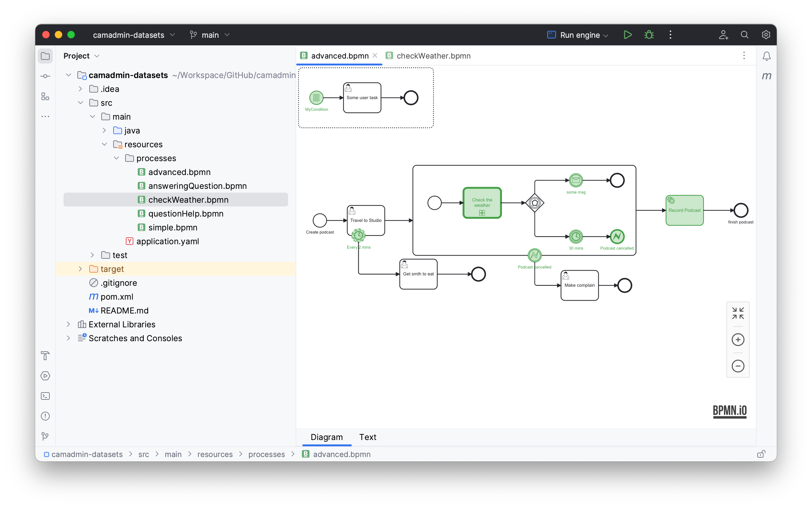Expand the target folder
812x508 pixels.
point(80,269)
